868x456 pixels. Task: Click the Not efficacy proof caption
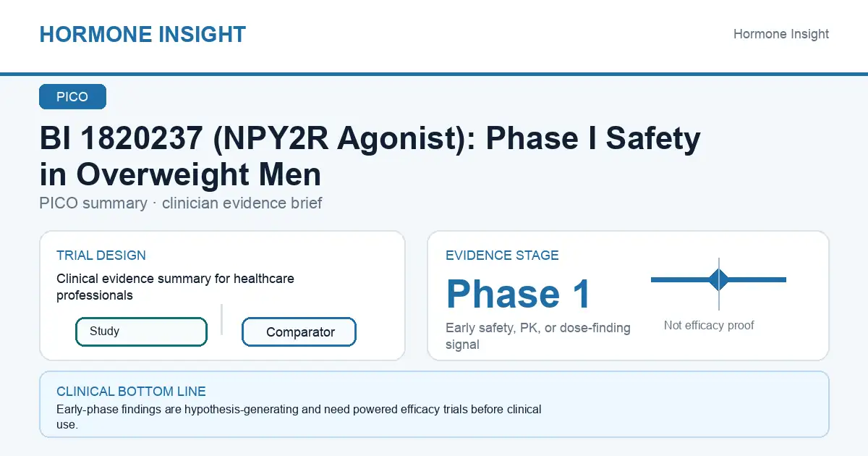click(x=709, y=326)
